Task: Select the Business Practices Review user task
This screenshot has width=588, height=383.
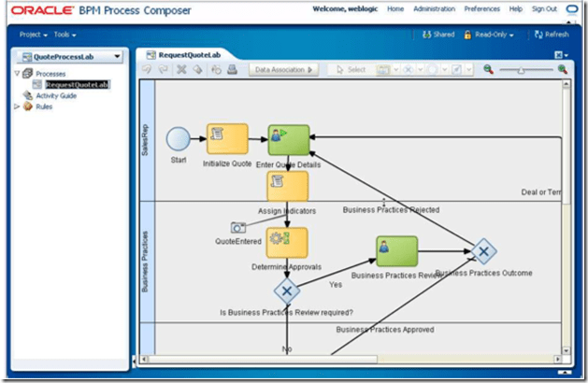Action: 396,251
